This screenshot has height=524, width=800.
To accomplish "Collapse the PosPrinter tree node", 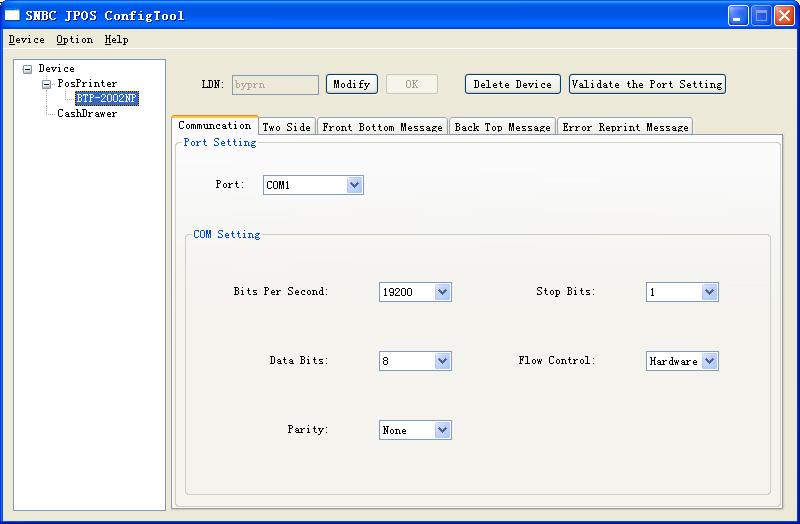I will pyautogui.click(x=46, y=84).
